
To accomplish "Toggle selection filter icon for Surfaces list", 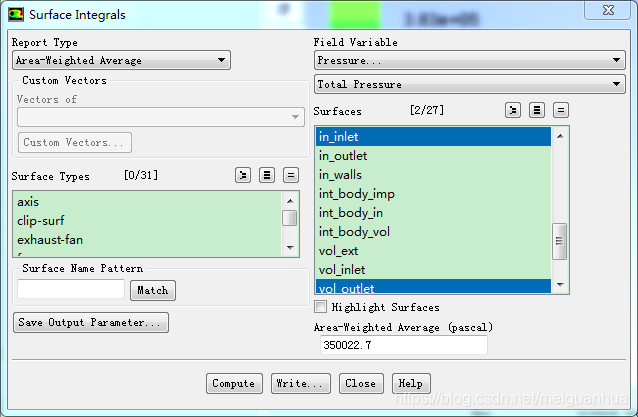I will [513, 110].
